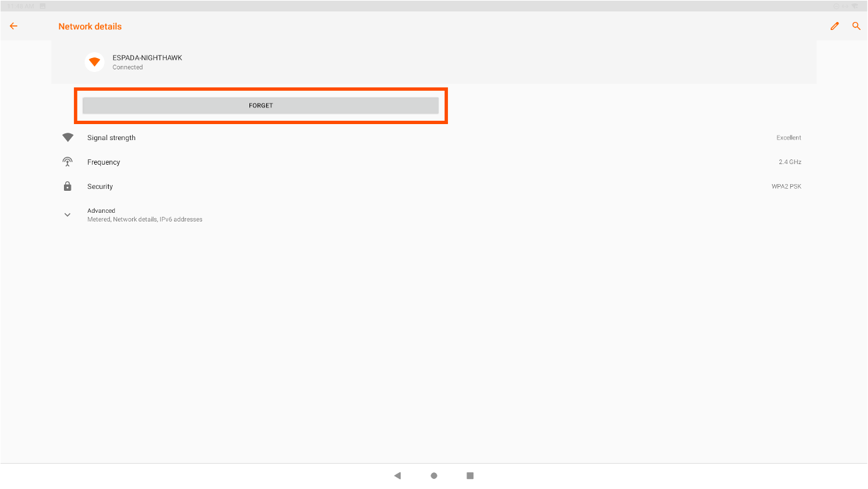Expand Advanced using the chevron arrow
The height and width of the screenshot is (489, 868).
(67, 215)
